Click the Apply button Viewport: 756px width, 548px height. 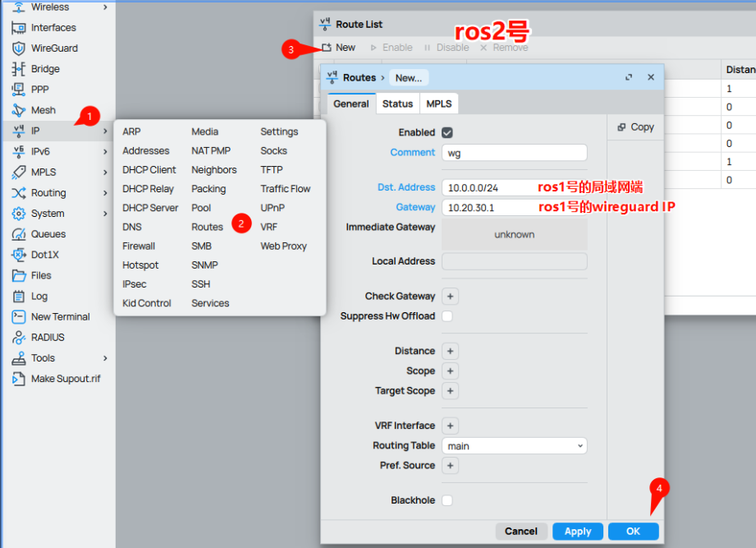577,532
